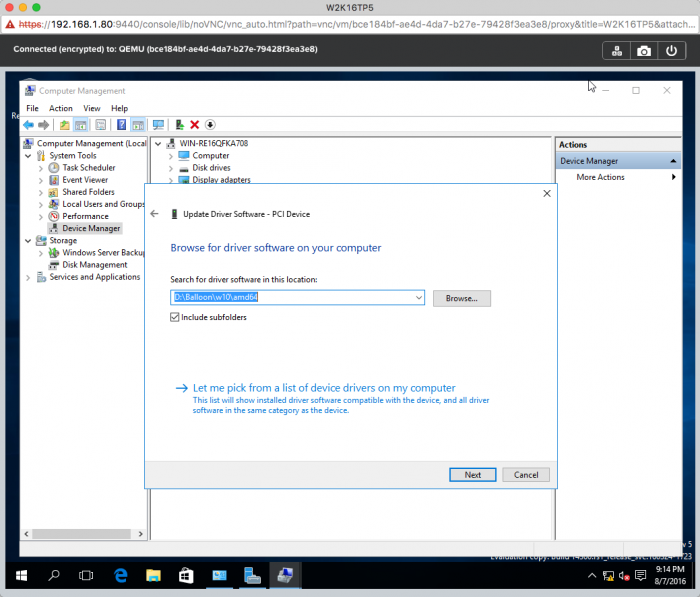Click the Properties toolbar icon

point(101,125)
